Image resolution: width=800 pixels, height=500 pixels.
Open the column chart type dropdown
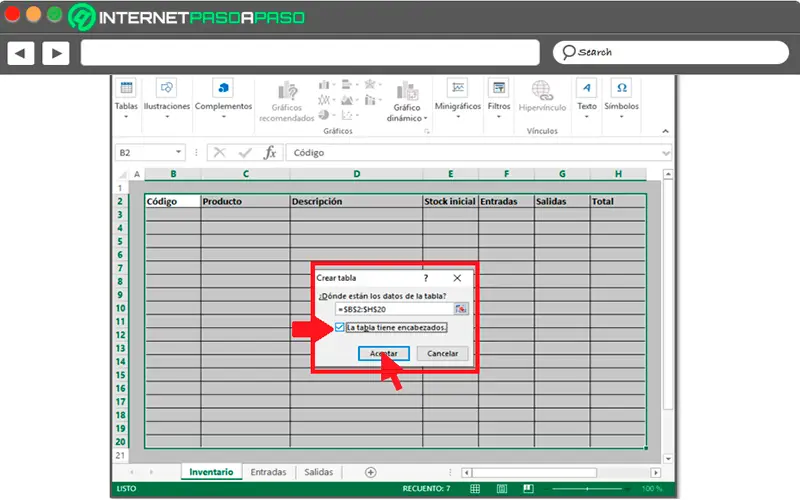(327, 85)
